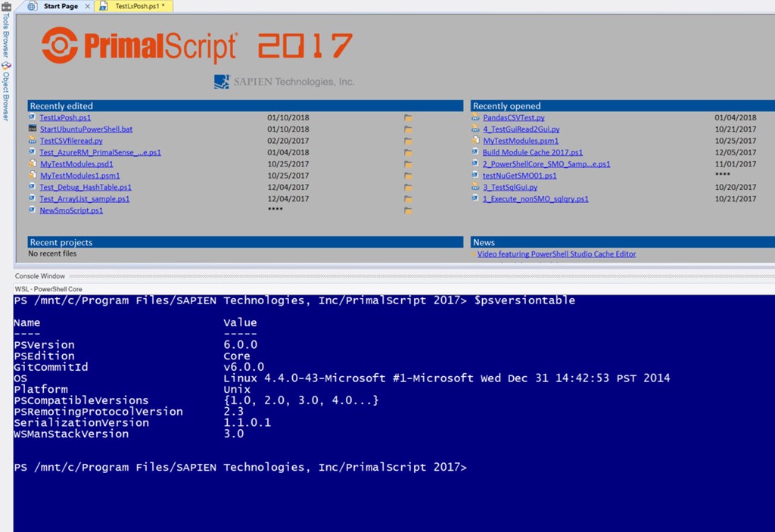Click the date "10/20/2017" in Recently opened

tap(736, 187)
